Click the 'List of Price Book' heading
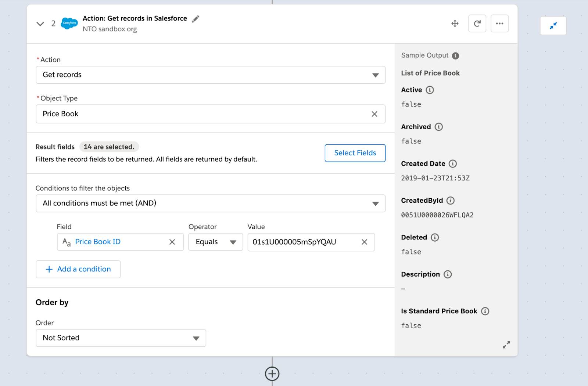 (430, 73)
